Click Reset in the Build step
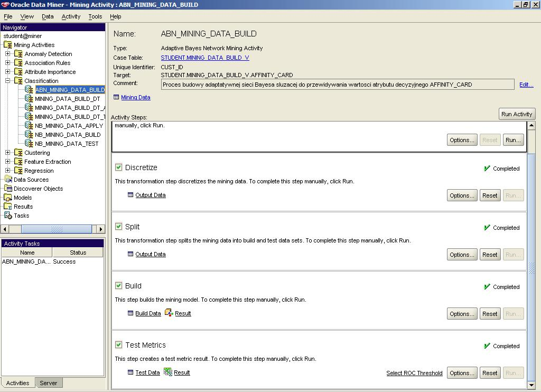The image size is (541, 392). 490,314
